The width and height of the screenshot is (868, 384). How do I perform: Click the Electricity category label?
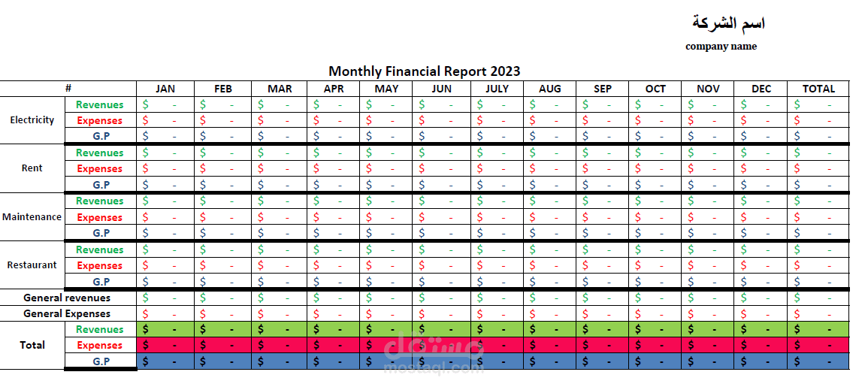(x=32, y=120)
